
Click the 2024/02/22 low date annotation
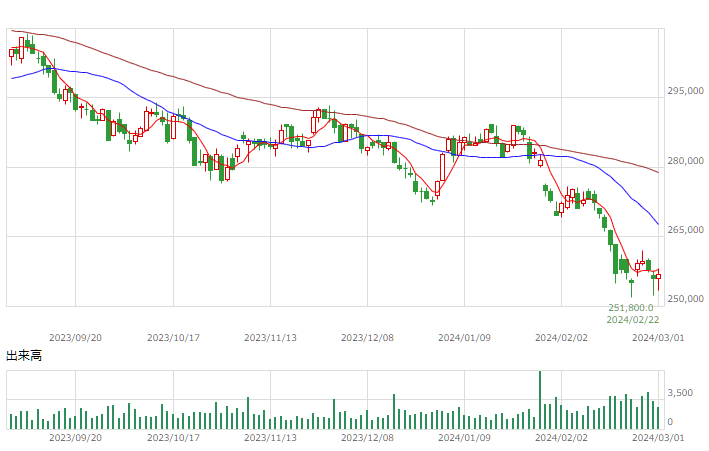633,320
